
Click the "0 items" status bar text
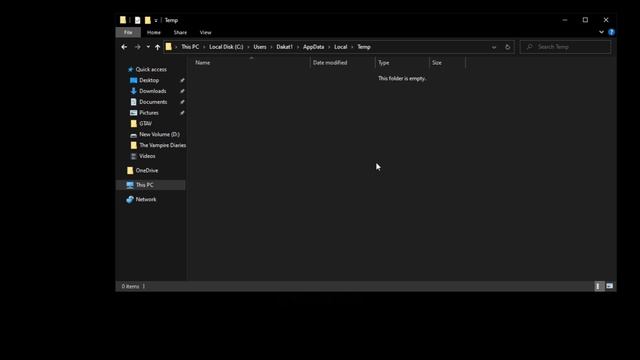pos(130,286)
